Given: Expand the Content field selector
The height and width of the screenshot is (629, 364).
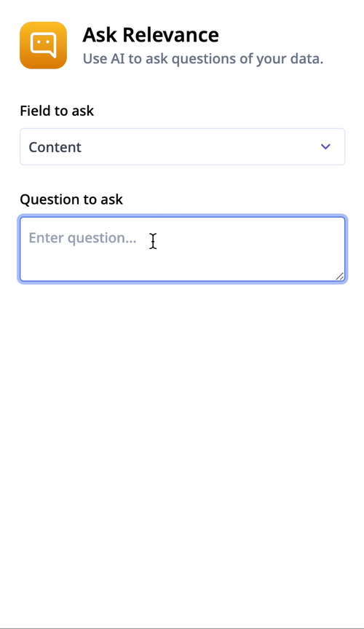Looking at the screenshot, I should click(x=182, y=147).
